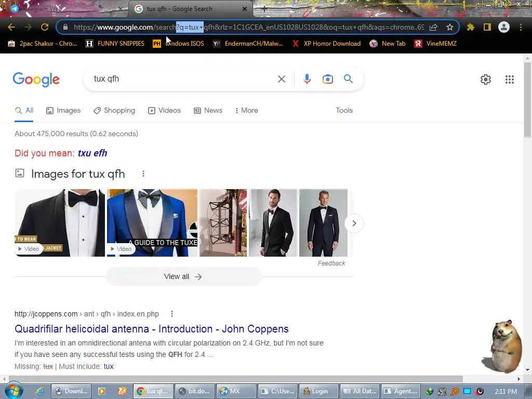Switch to the Agent... taskbar window
532x399 pixels.
pyautogui.click(x=402, y=391)
